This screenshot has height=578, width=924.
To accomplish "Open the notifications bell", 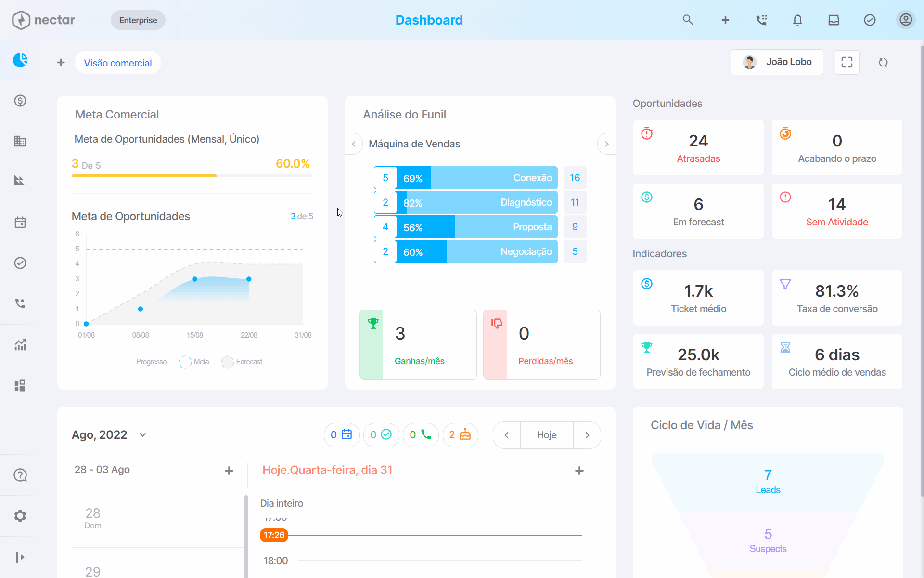I will (x=797, y=20).
